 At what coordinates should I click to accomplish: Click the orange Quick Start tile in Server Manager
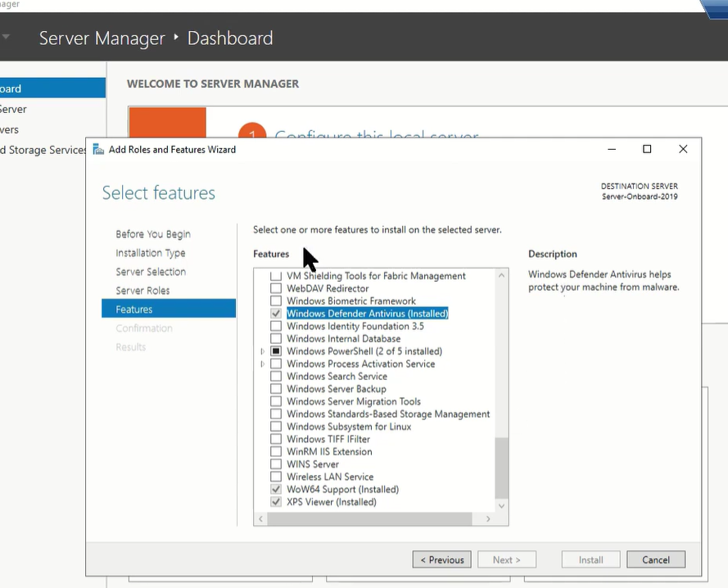click(168, 123)
